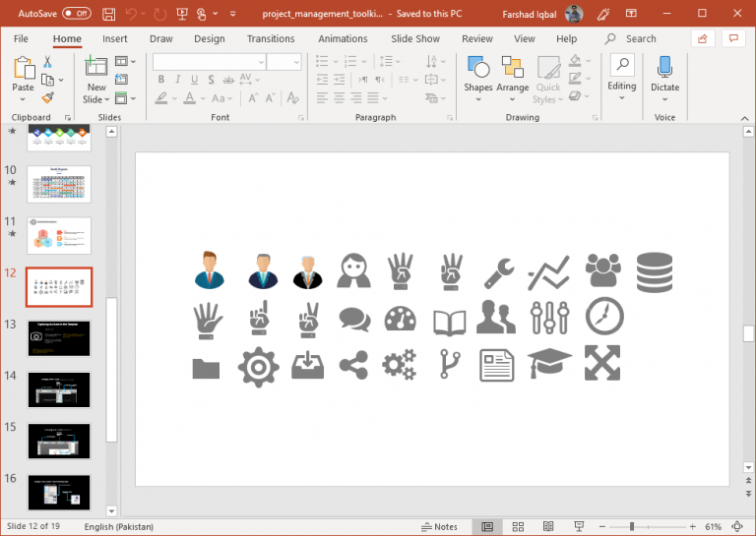
Task: Collapse the ribbon chevron
Action: point(744,118)
